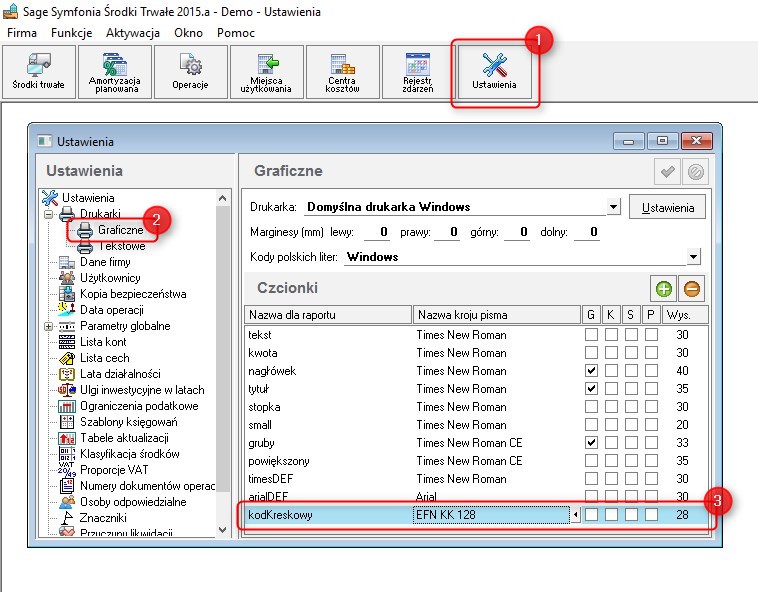Open the Firma menu
The height and width of the screenshot is (592, 758).
[x=22, y=33]
